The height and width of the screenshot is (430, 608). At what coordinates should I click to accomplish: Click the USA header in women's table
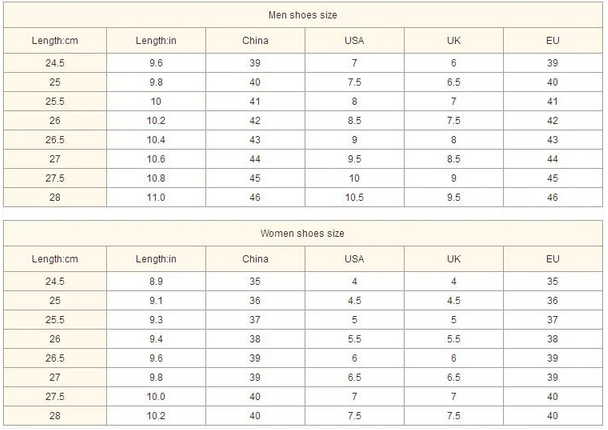[x=354, y=260]
